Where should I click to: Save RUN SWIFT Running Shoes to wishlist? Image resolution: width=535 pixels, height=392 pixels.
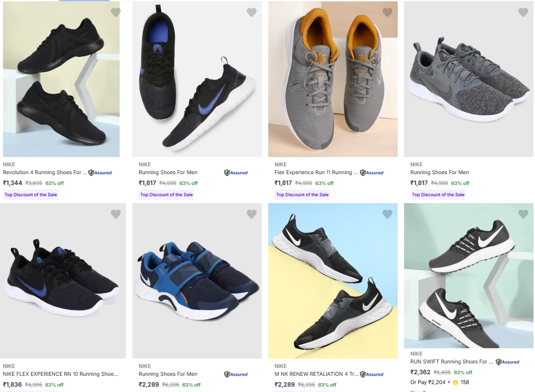pos(523,214)
